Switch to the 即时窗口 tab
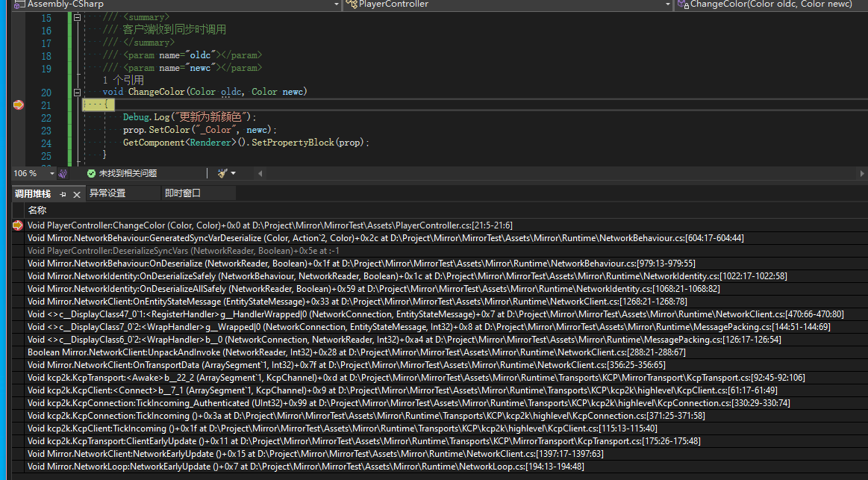 click(183, 193)
